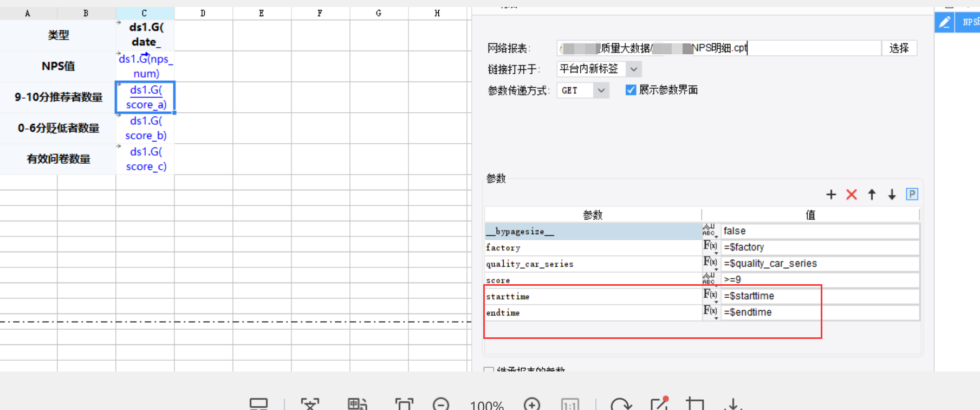Open value type dropdown for score row
The image size is (980, 410).
[710, 279]
